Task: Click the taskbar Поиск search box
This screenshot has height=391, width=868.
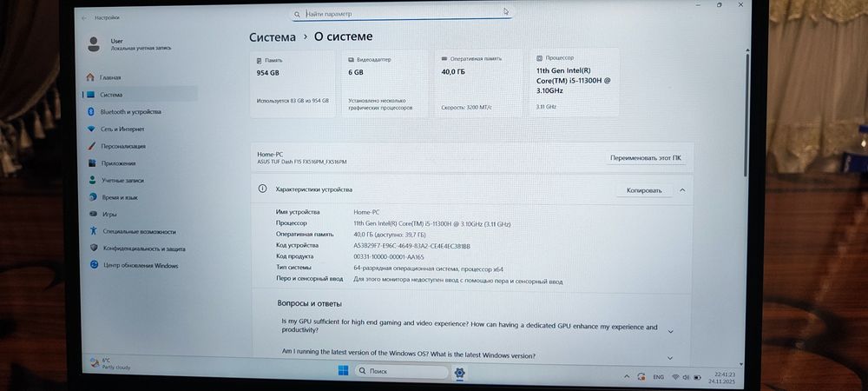Action: (x=401, y=371)
